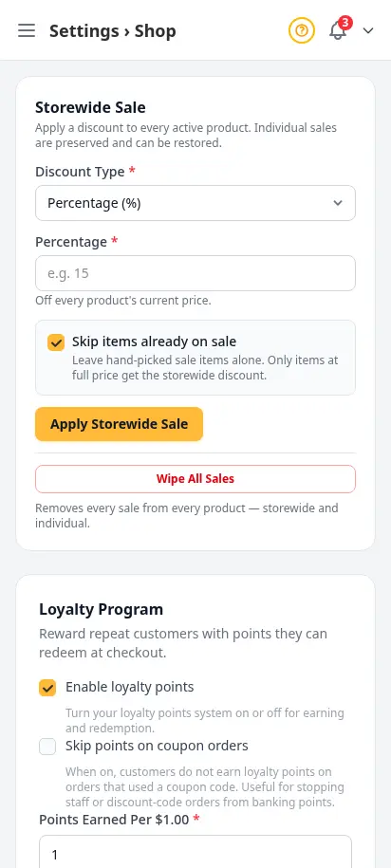
Task: Click the arrow in the Percentage (%) select
Action: pos(338,203)
